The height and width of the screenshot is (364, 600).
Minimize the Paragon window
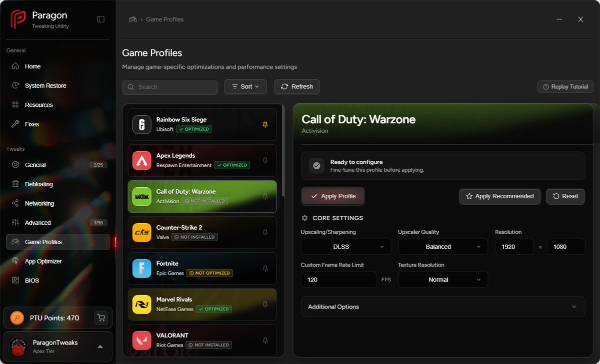558,19
